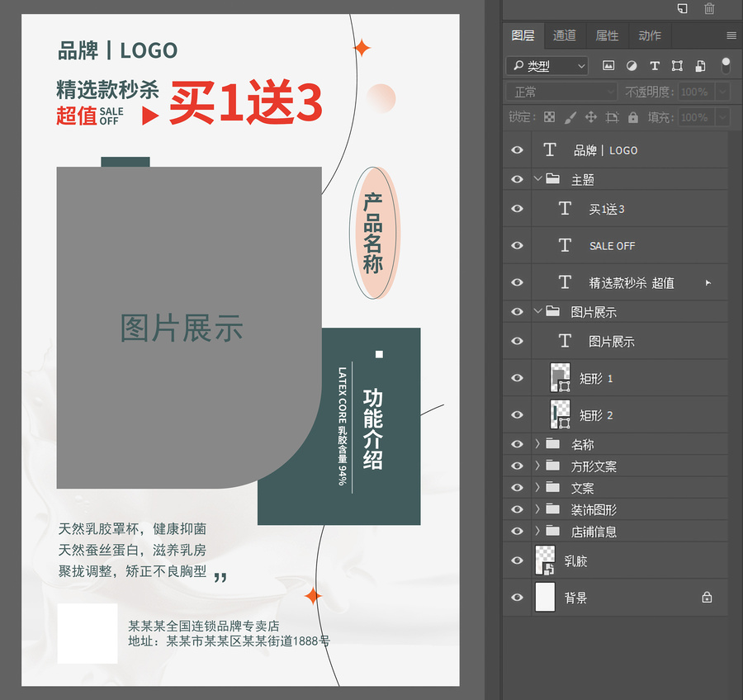
Task: Hide the 主题 group visibility
Action: pos(517,179)
